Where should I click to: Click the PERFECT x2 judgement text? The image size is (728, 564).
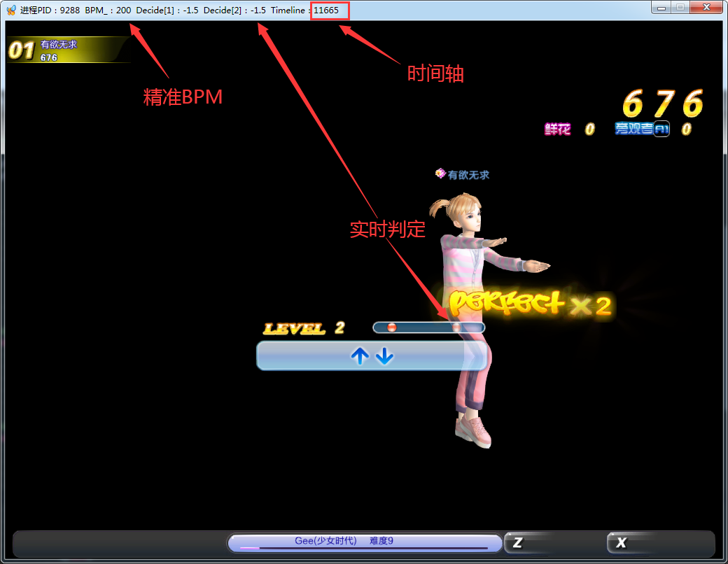pos(529,304)
